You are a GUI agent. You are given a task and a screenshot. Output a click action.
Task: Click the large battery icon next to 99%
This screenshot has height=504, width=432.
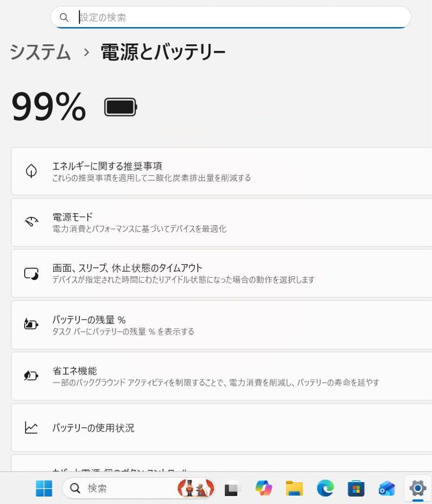point(120,106)
